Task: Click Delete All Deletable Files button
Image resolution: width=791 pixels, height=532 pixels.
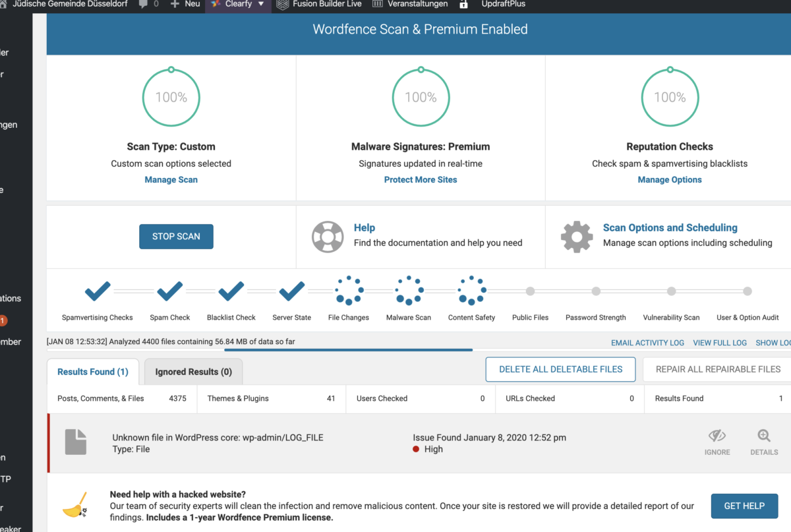Action: (x=560, y=369)
